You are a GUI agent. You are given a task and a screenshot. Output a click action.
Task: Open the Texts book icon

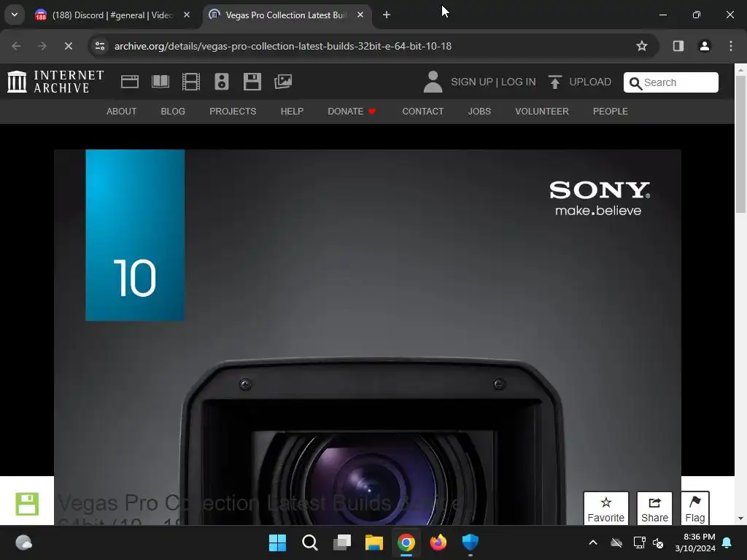[x=160, y=82]
